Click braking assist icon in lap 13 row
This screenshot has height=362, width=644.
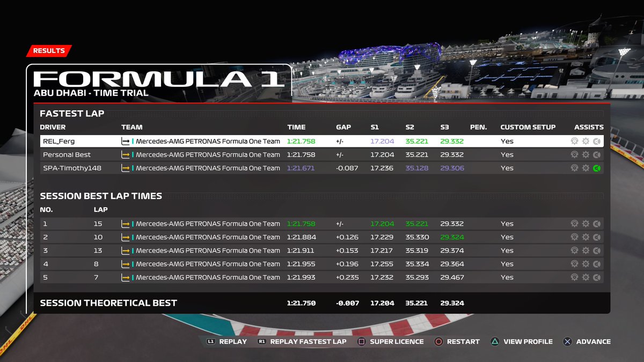pyautogui.click(x=597, y=250)
